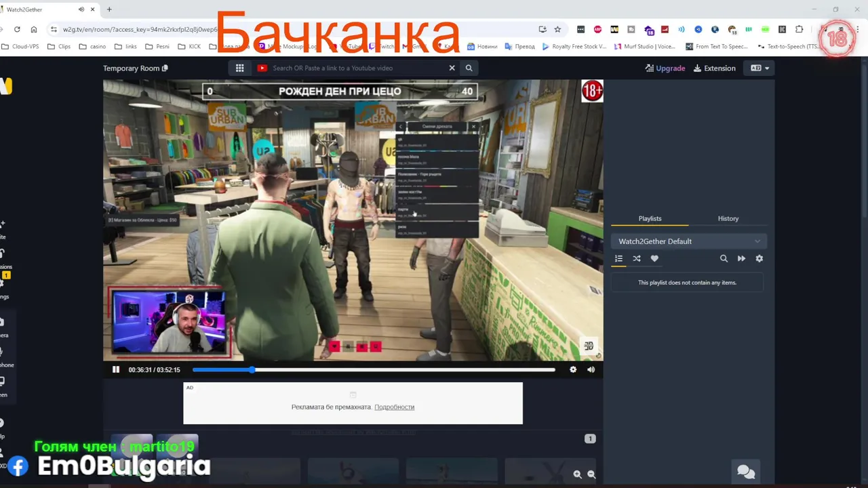Click the Upgrade link
Viewport: 868px width, 488px height.
(x=665, y=68)
